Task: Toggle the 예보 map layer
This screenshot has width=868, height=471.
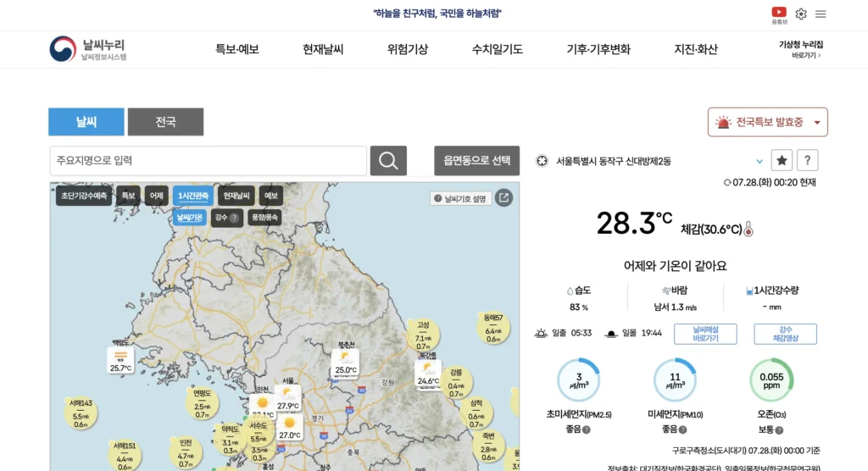Action: [270, 196]
